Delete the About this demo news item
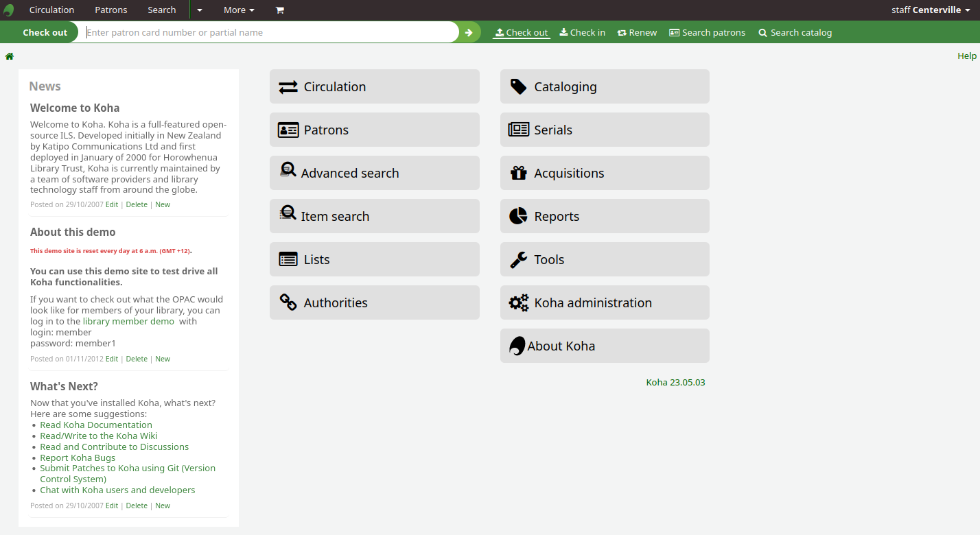Image resolution: width=980 pixels, height=535 pixels. [x=137, y=359]
